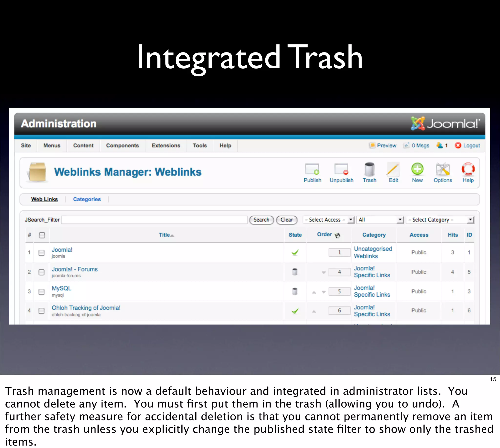This screenshot has width=500, height=448.
Task: Click the Trash can toolbar icon
Action: 369,169
